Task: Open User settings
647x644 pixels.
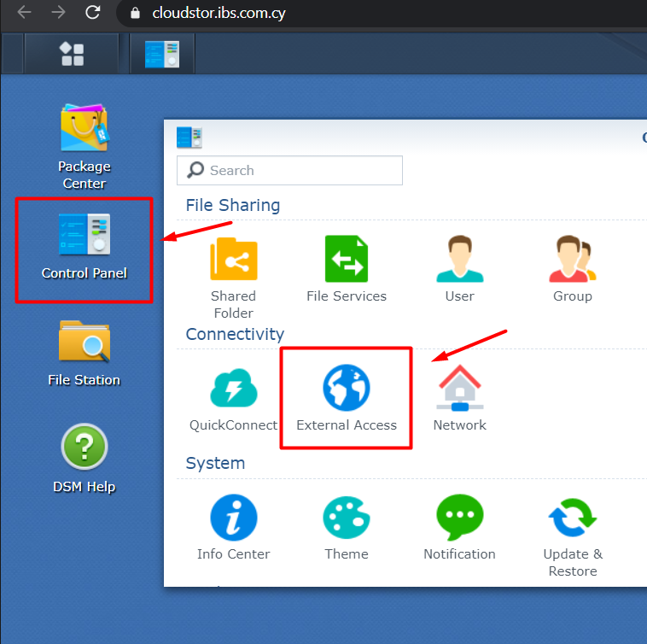Action: [460, 269]
